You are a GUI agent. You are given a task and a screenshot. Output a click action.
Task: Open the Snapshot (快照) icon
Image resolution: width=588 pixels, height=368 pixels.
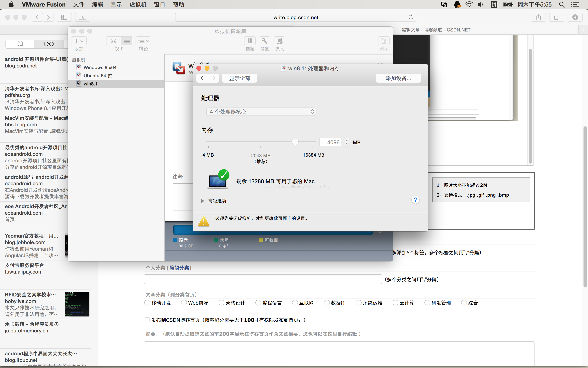[279, 41]
